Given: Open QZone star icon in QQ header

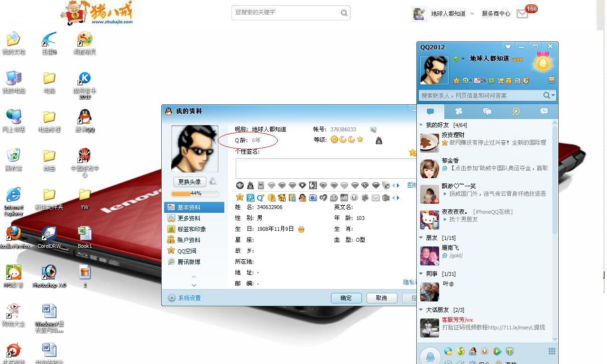Looking at the screenshot, I should [x=456, y=81].
